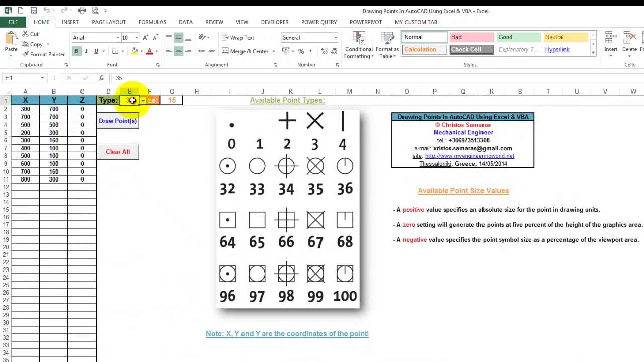
Task: Click the Redo arrow icon
Action: [x=63, y=10]
